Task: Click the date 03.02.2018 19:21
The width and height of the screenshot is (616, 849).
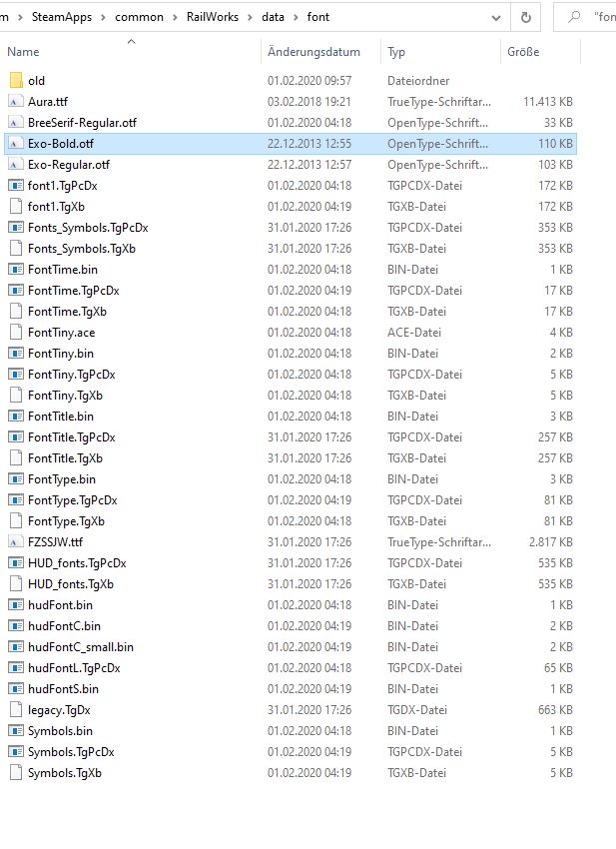Action: click(309, 102)
